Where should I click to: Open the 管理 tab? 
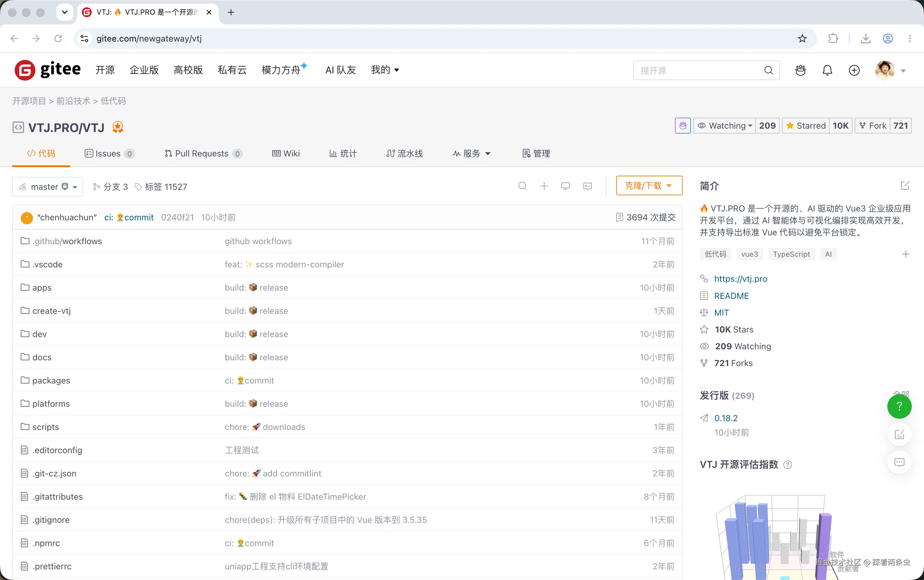pyautogui.click(x=536, y=153)
